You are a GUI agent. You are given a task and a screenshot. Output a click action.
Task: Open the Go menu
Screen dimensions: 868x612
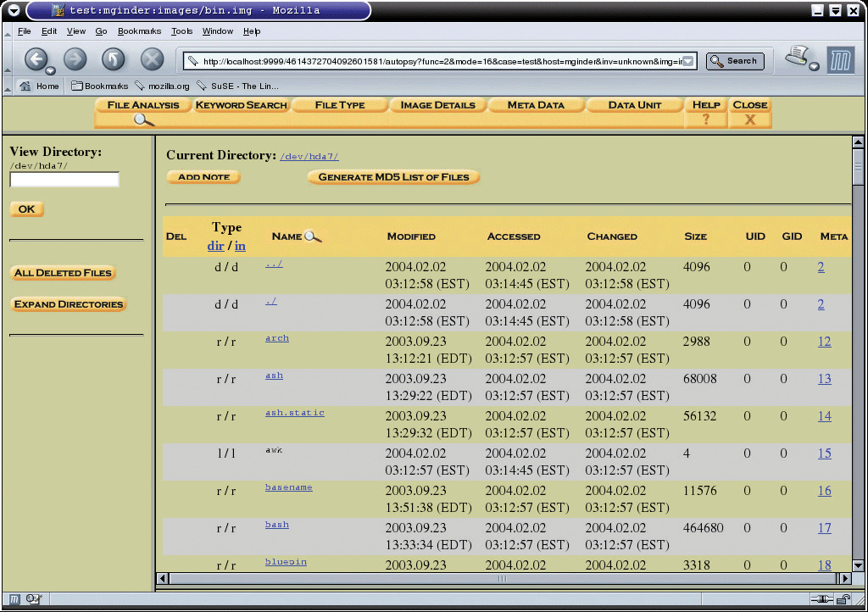(x=102, y=31)
